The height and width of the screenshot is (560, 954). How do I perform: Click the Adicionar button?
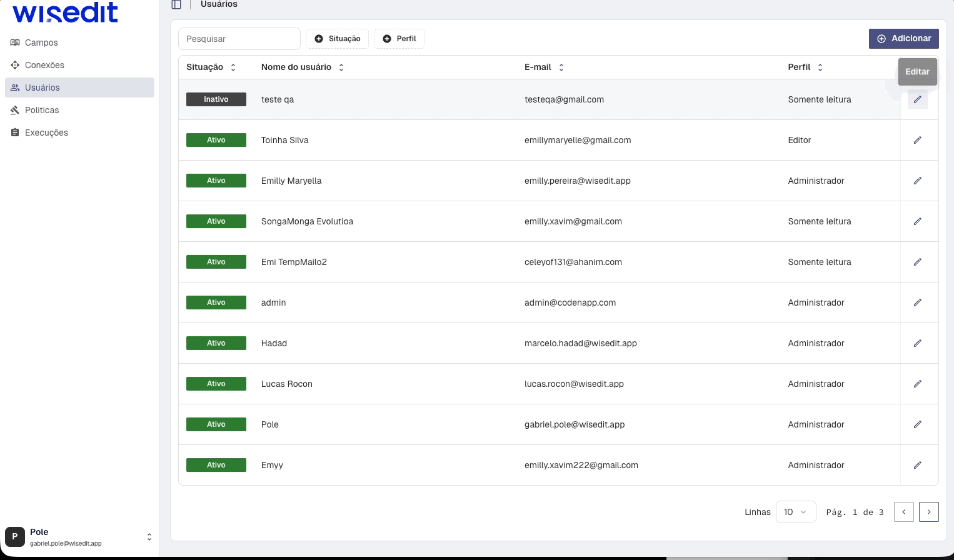(x=903, y=39)
